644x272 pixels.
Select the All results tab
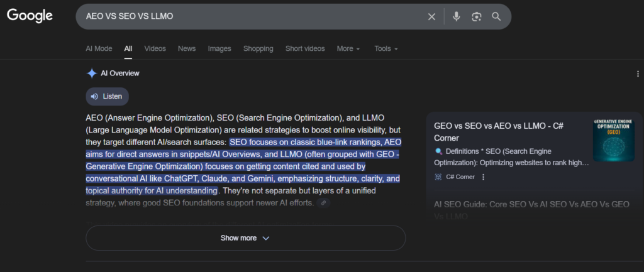point(128,48)
